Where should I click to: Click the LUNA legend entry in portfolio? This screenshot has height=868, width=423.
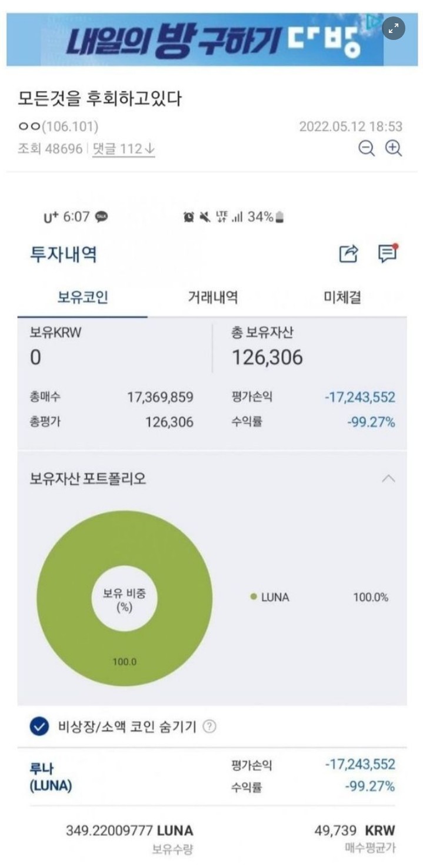click(x=270, y=597)
